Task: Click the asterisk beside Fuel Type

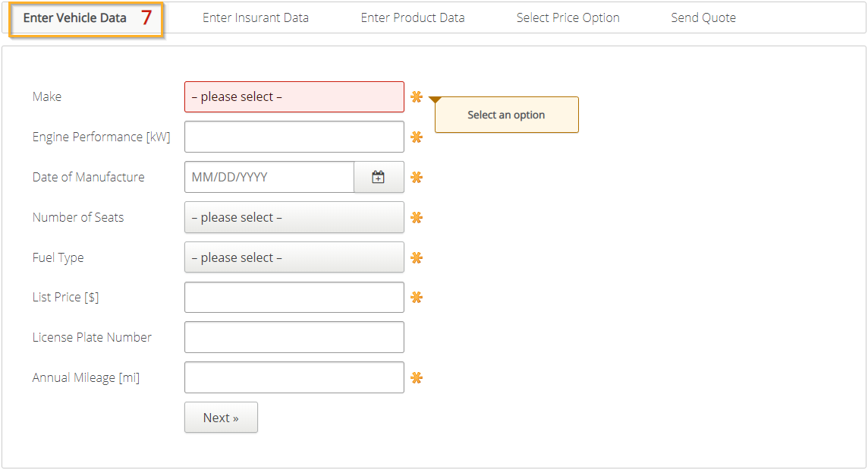Action: coord(417,258)
